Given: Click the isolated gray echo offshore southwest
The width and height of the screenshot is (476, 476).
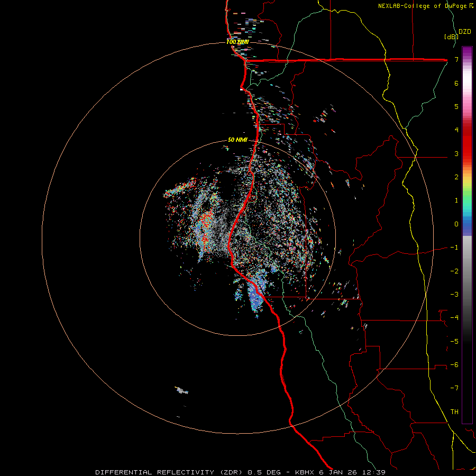Looking at the screenshot, I should pos(182,390).
